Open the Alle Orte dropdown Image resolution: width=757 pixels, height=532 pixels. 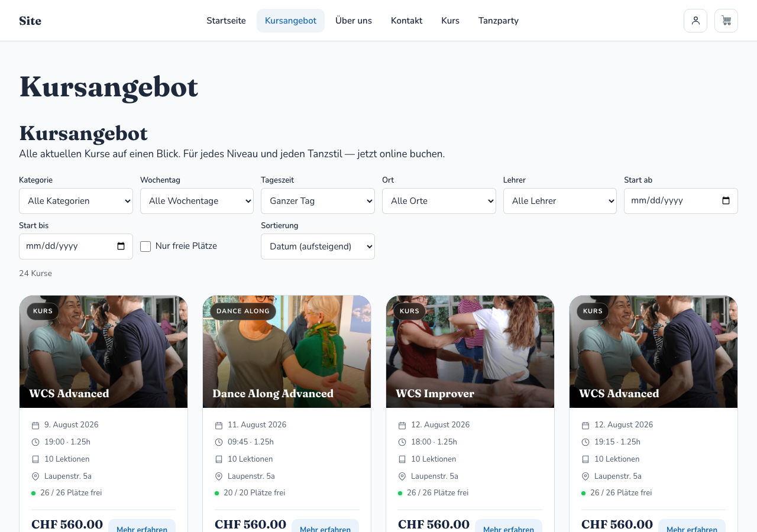[439, 201]
